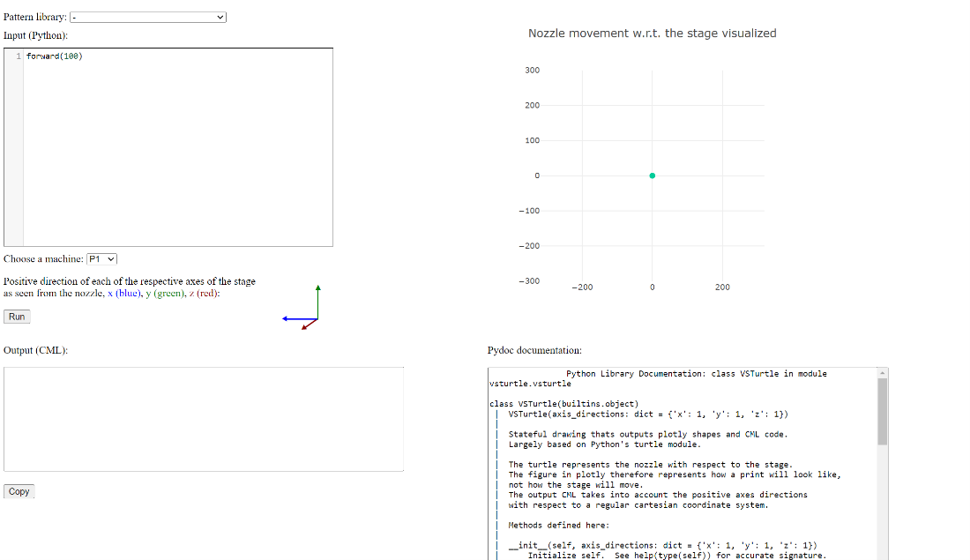Screen dimensions: 970x560
Task: Click the x-axis tick label −200
Action: [582, 287]
